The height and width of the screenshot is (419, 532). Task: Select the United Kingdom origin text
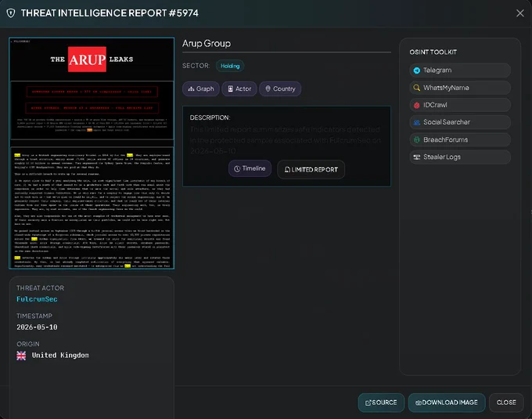(60, 355)
